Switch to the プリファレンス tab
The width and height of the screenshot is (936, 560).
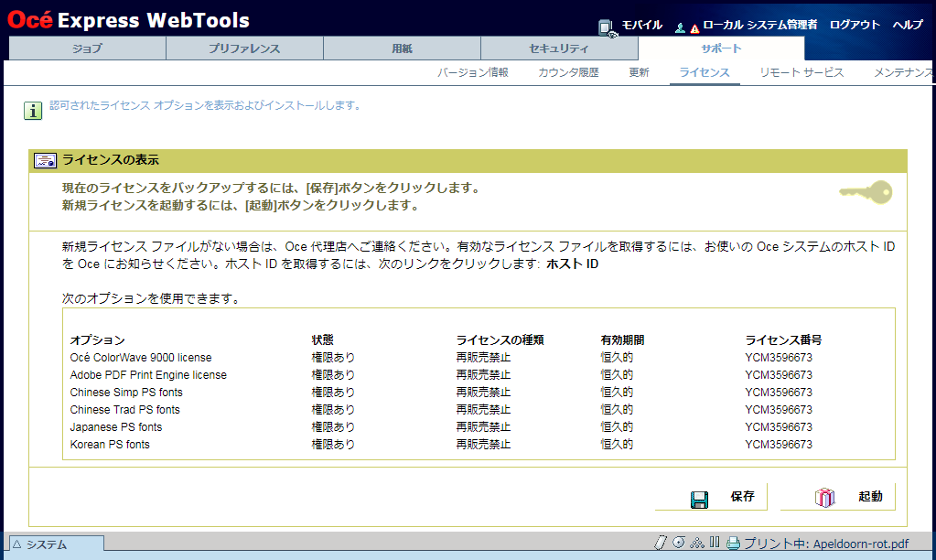[x=244, y=48]
